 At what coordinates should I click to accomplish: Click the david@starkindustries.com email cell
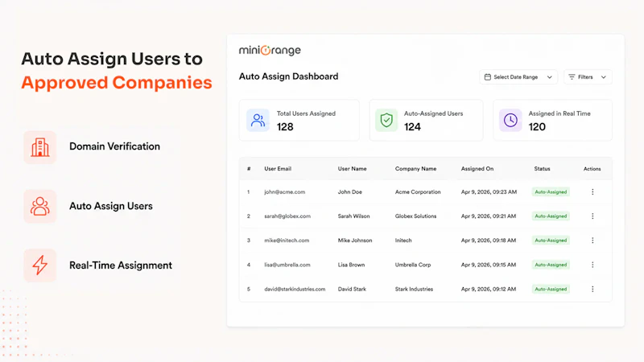(295, 289)
